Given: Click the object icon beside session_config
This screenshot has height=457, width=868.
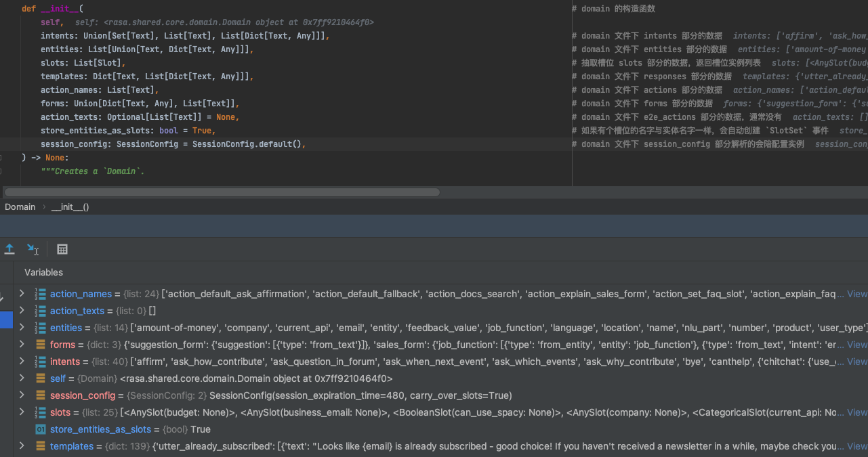Looking at the screenshot, I should 41,395.
